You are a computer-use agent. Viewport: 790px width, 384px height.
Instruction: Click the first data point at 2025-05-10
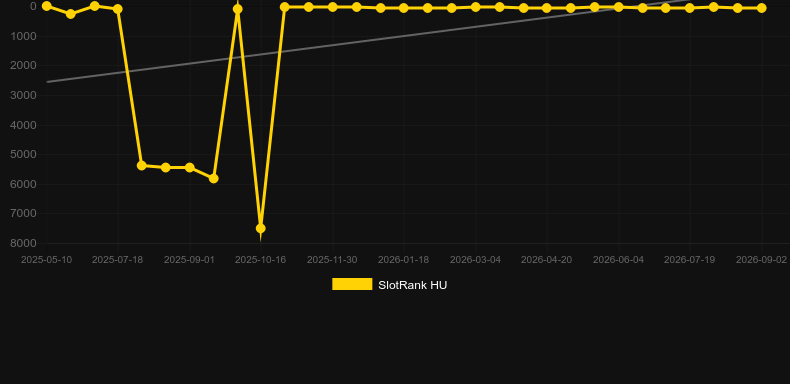(x=46, y=6)
